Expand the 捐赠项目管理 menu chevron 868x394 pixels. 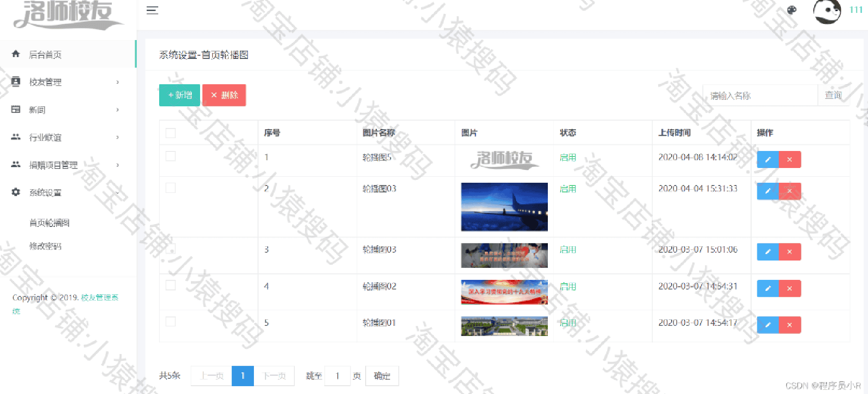(x=118, y=165)
